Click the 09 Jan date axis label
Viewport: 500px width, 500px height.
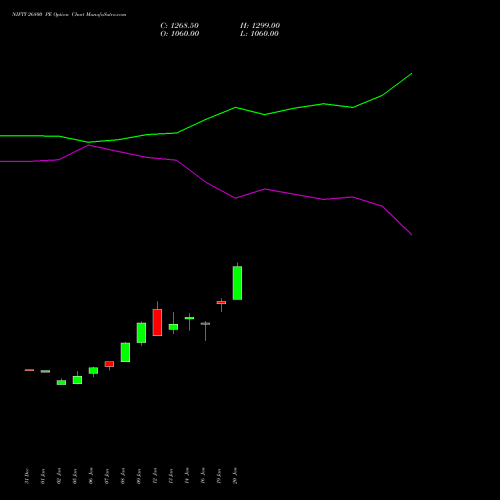click(x=139, y=476)
